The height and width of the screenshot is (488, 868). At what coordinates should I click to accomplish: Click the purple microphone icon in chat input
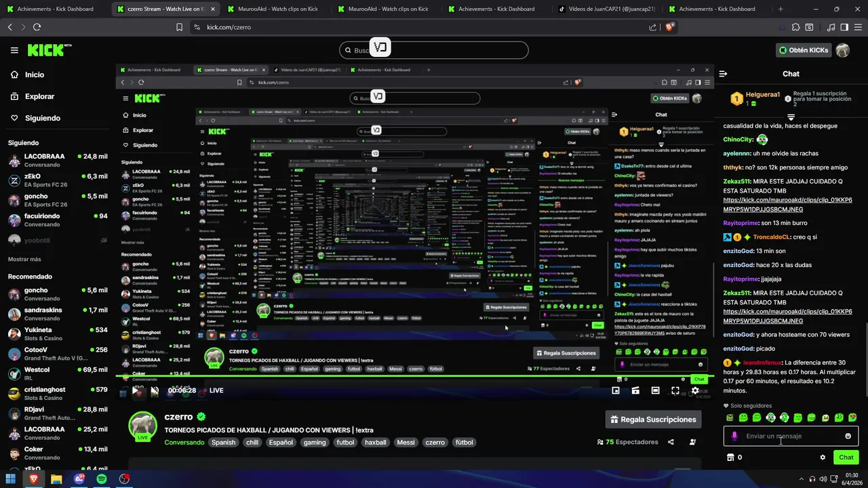point(734,436)
